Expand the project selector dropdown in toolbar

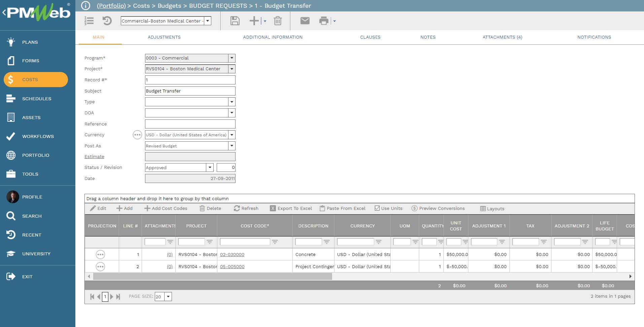(208, 21)
